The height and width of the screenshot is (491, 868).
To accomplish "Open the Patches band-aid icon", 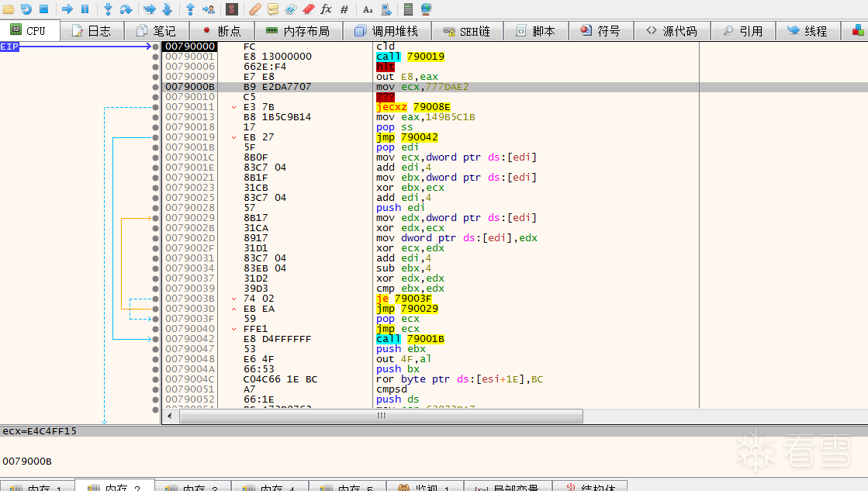I will coord(255,9).
